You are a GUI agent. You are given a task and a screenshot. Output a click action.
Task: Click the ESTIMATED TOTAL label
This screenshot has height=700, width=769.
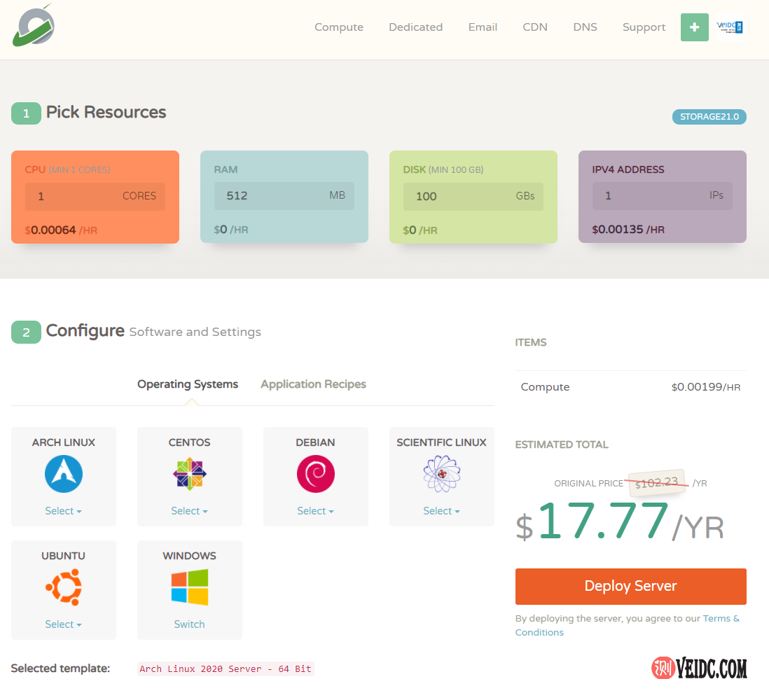(562, 444)
